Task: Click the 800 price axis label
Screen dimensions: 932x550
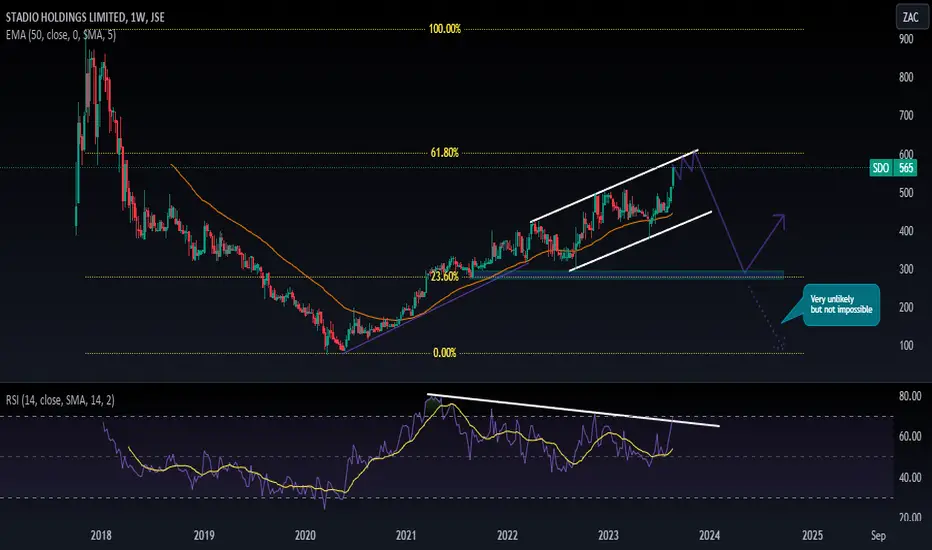Action: coord(906,77)
